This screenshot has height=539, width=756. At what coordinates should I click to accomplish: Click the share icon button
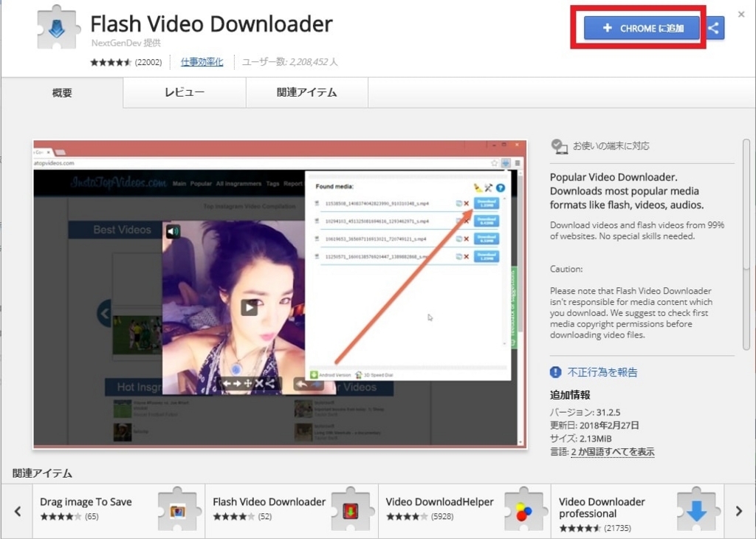[x=714, y=28]
